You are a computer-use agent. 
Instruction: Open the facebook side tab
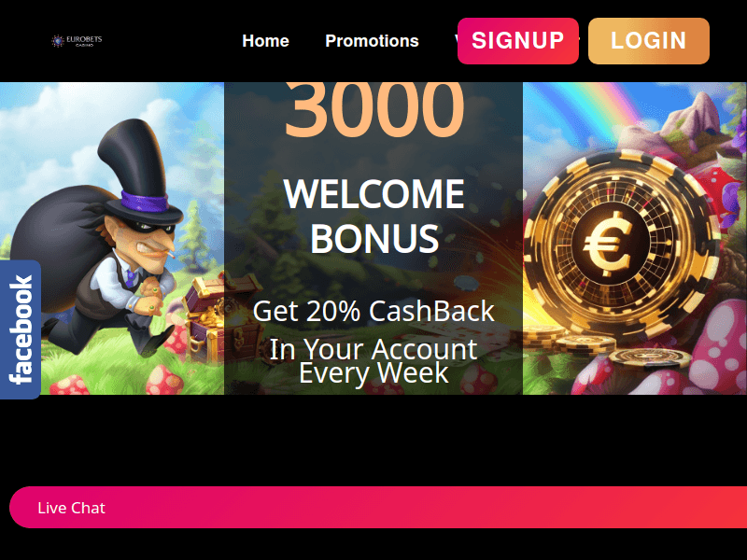(21, 329)
